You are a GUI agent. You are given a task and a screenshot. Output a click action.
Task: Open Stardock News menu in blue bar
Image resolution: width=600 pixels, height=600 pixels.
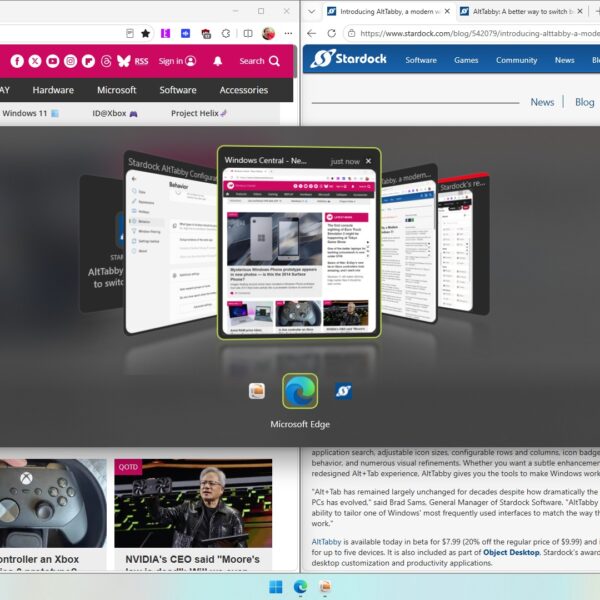click(x=564, y=60)
